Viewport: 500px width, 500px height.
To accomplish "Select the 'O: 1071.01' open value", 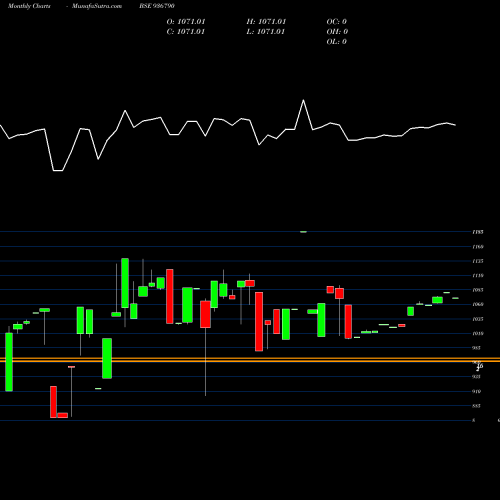I will [186, 22].
